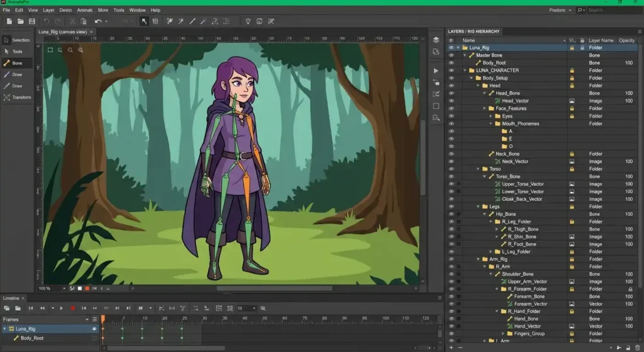The height and width of the screenshot is (352, 644).
Task: Collapse the LUNA_CHARACTER folder
Action: point(465,71)
